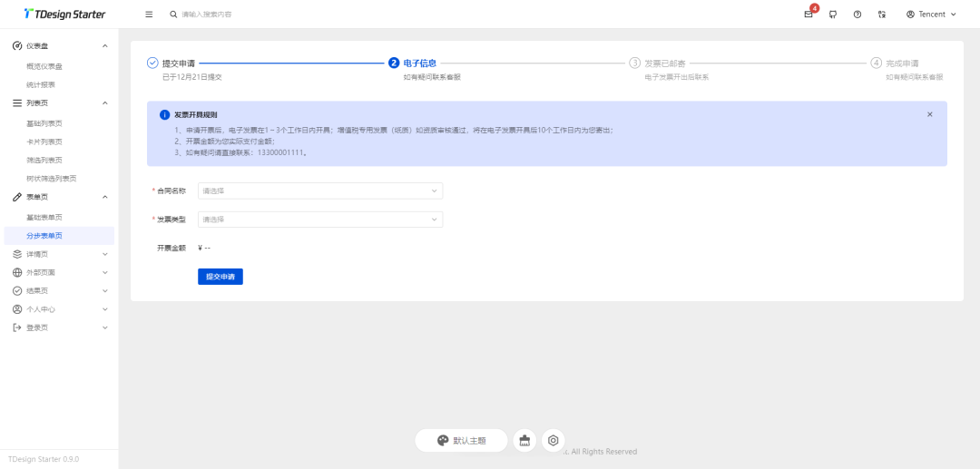
Task: Click the 提交申请 submit button
Action: click(220, 277)
